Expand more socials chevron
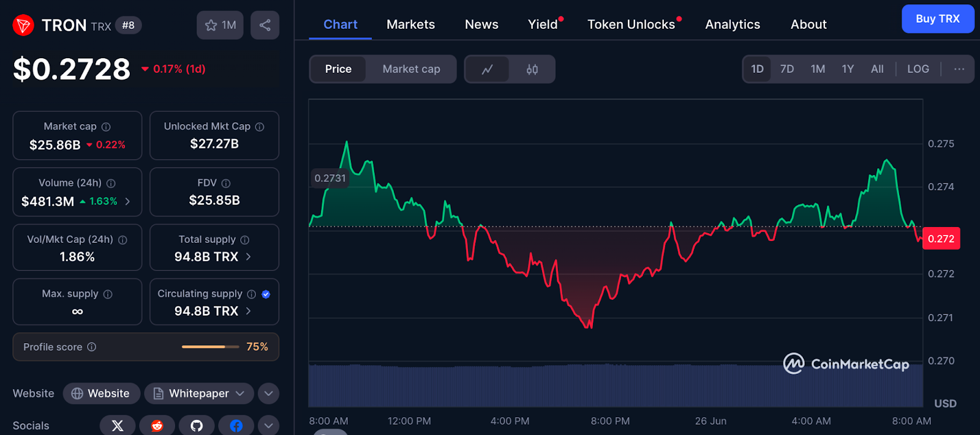The width and height of the screenshot is (980, 435). 268,425
